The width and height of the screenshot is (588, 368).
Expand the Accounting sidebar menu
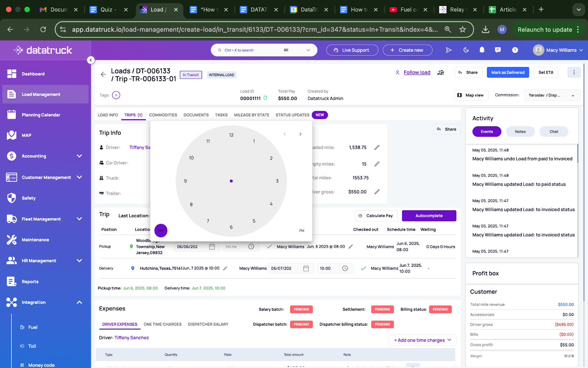point(79,156)
